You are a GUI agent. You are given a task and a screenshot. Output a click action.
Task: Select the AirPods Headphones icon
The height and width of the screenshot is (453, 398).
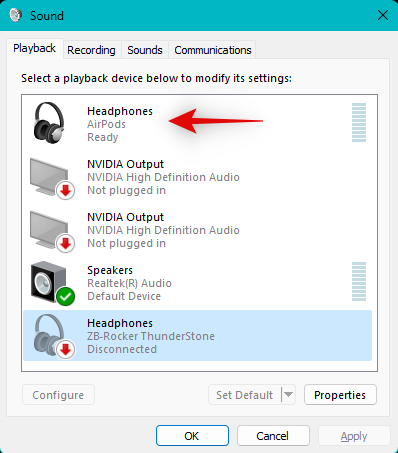pos(49,123)
